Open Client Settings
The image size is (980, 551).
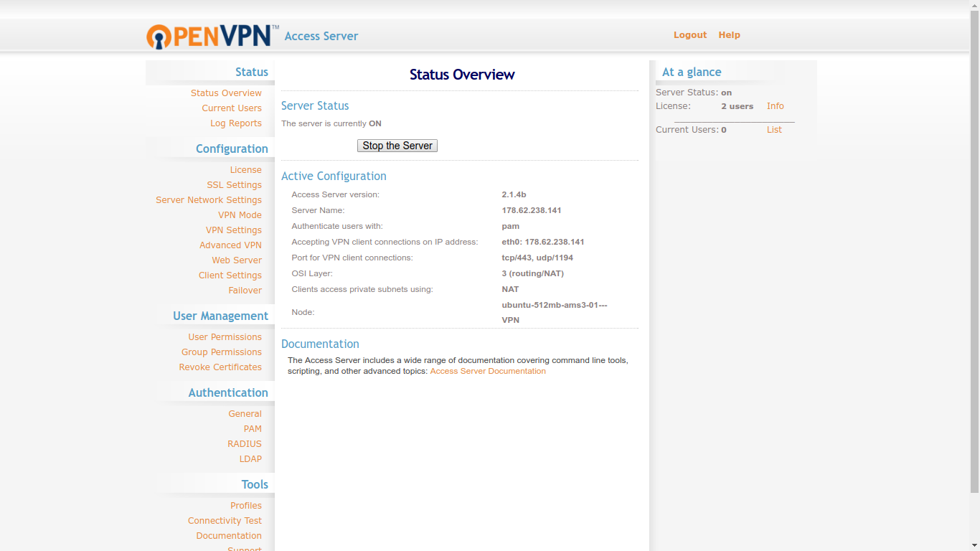pos(230,275)
